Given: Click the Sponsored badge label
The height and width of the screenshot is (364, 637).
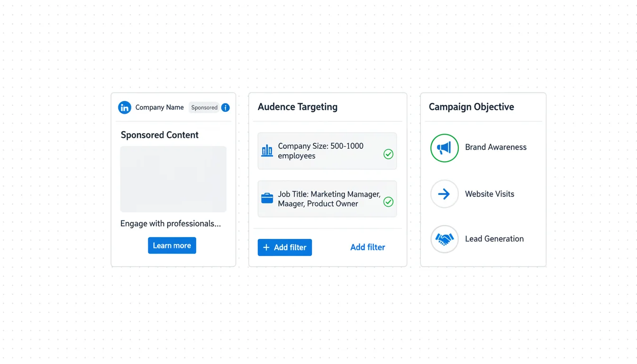Looking at the screenshot, I should (x=204, y=108).
